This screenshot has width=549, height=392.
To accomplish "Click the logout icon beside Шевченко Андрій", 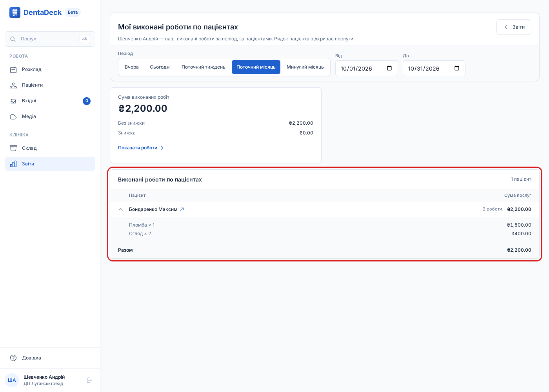I will click(x=89, y=380).
